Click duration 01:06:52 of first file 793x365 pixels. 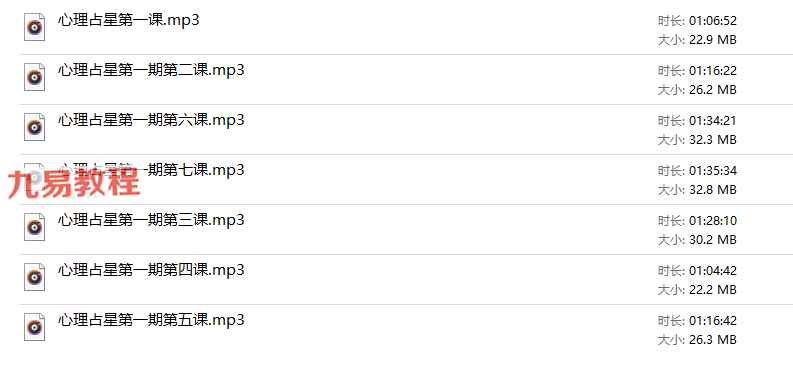(713, 21)
